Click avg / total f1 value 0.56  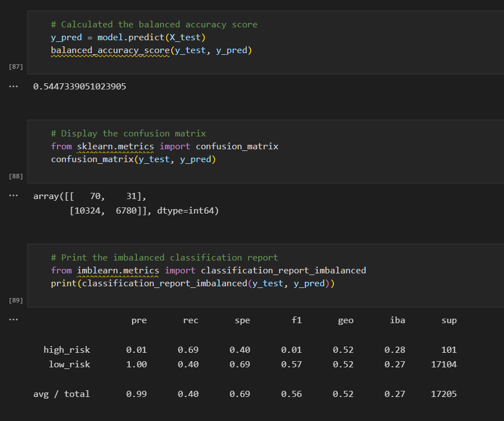click(x=291, y=394)
